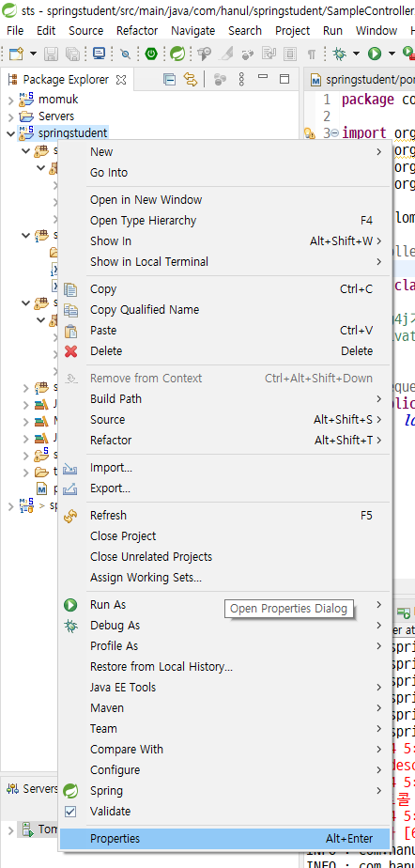Choose Close Unrelated Projects

223,556
